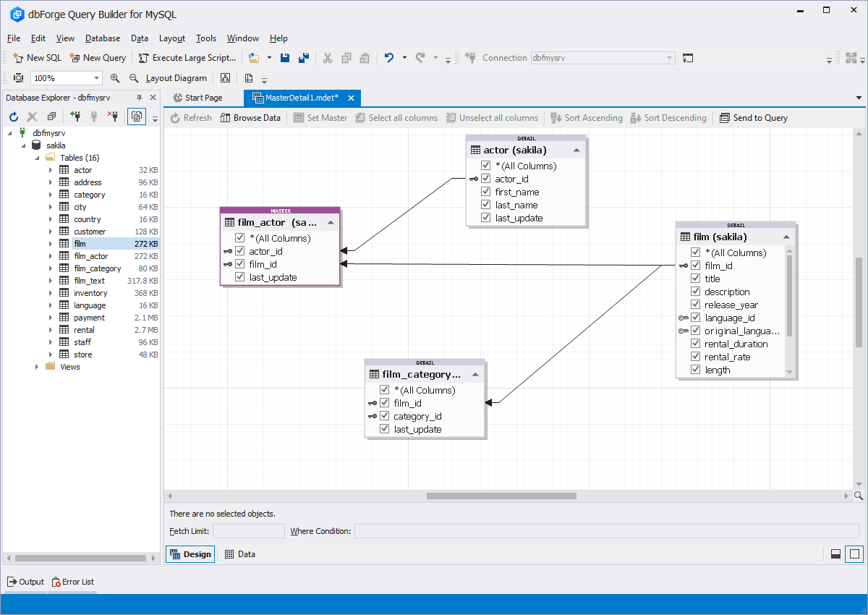868x615 pixels.
Task: Uncheck first_name in actor table
Action: (486, 192)
